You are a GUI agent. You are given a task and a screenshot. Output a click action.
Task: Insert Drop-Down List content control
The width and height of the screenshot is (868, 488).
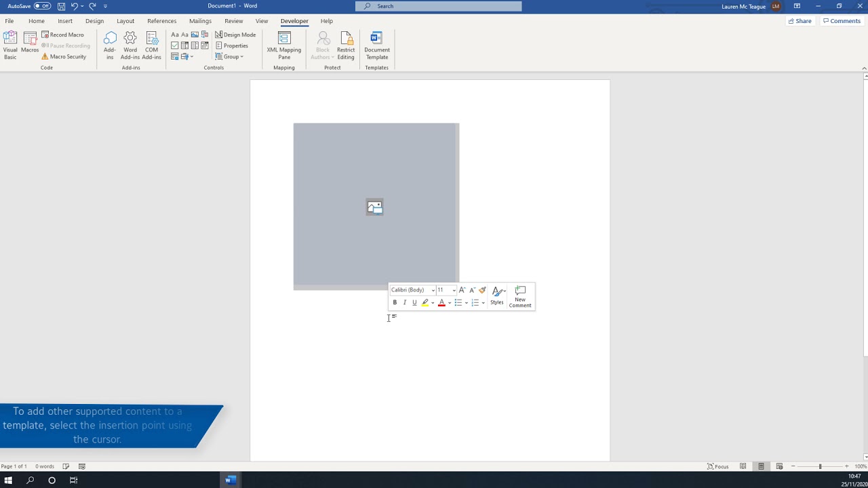(195, 45)
